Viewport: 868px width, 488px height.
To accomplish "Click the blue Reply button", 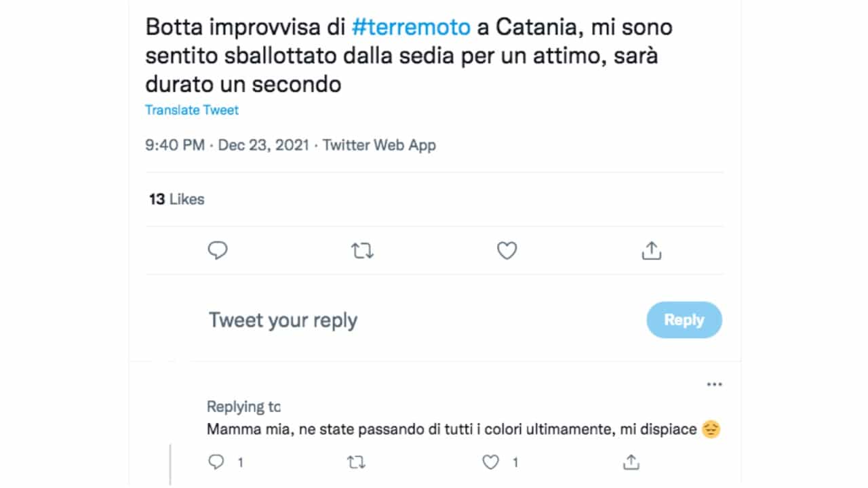I will click(684, 320).
